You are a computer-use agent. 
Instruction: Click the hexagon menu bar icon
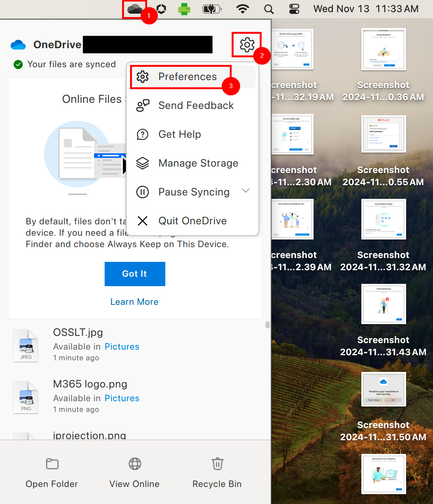click(x=162, y=9)
